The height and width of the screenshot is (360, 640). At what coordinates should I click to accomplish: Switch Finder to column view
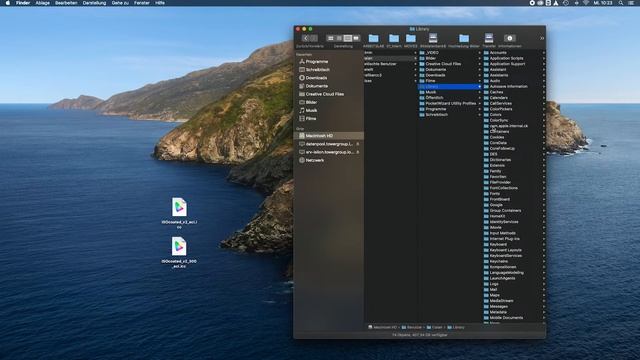[348, 38]
